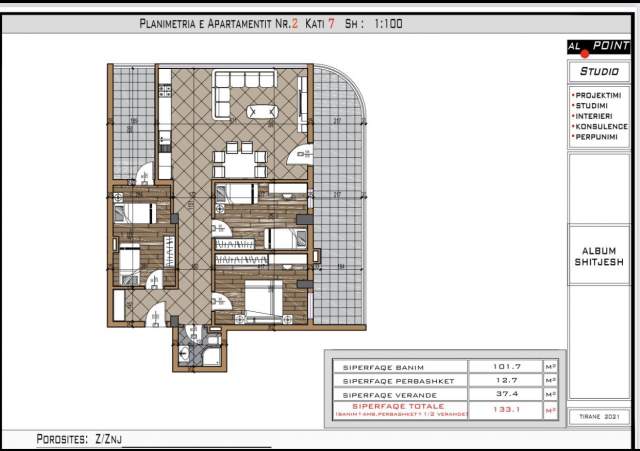Click the "Tirane 2021" label
This screenshot has height=451, width=640.
tap(599, 417)
